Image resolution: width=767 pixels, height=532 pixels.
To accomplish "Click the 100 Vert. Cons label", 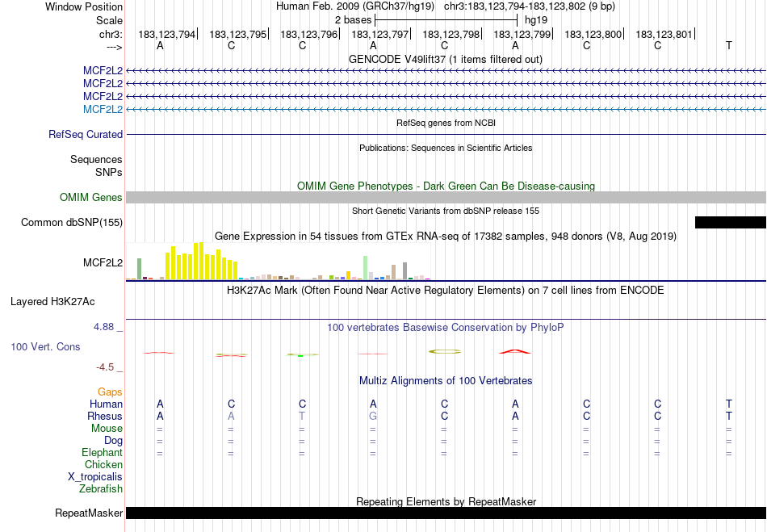I will [45, 346].
